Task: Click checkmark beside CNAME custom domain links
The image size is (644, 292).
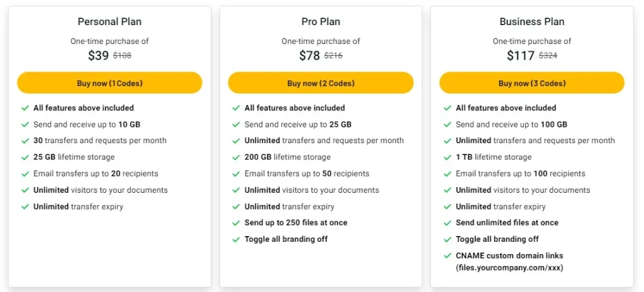Action: (x=448, y=256)
